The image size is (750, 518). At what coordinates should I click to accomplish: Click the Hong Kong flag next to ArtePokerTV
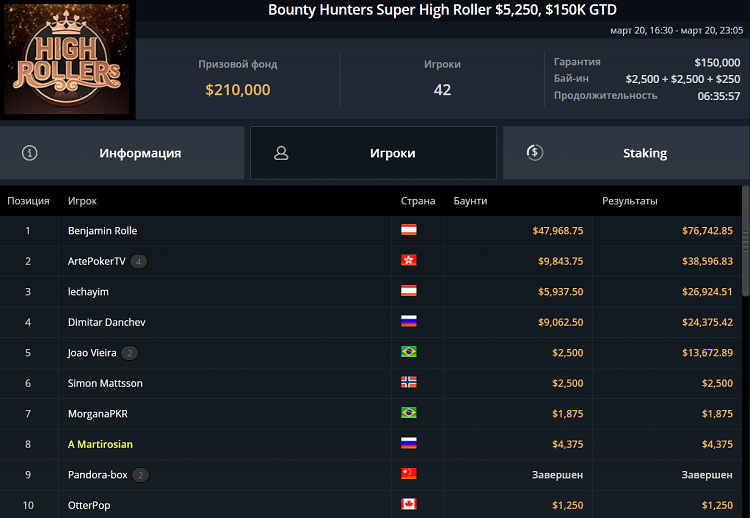click(408, 261)
